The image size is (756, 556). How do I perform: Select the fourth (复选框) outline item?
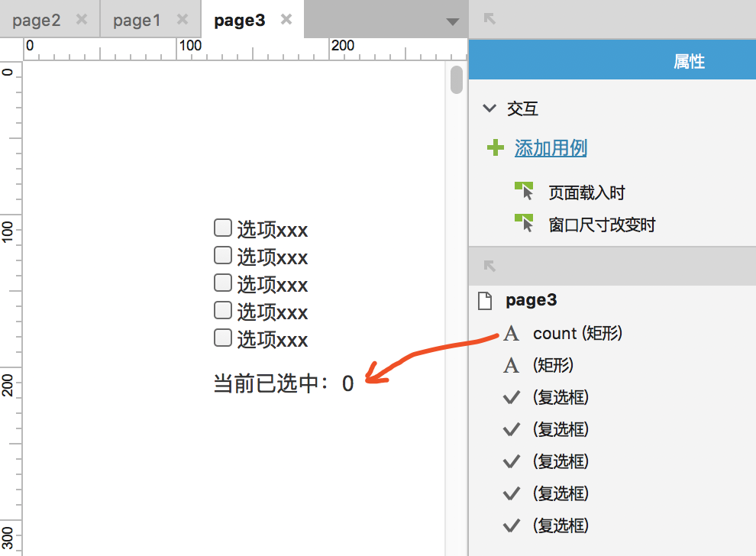561,493
